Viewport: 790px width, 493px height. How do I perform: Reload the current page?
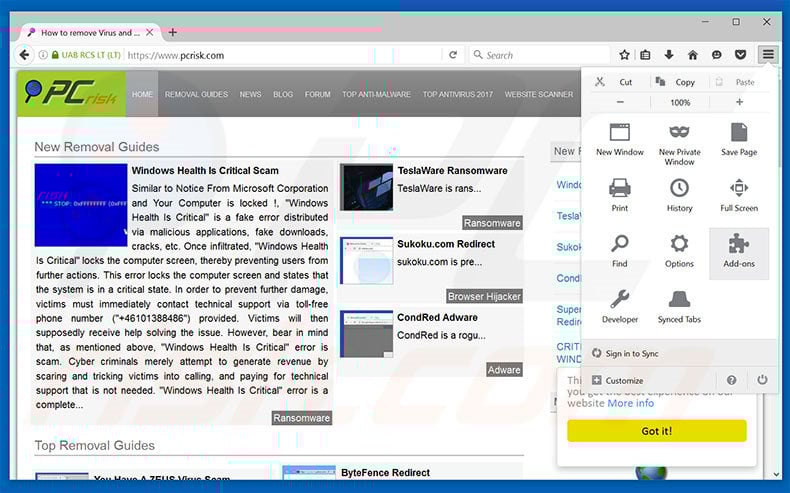[453, 55]
